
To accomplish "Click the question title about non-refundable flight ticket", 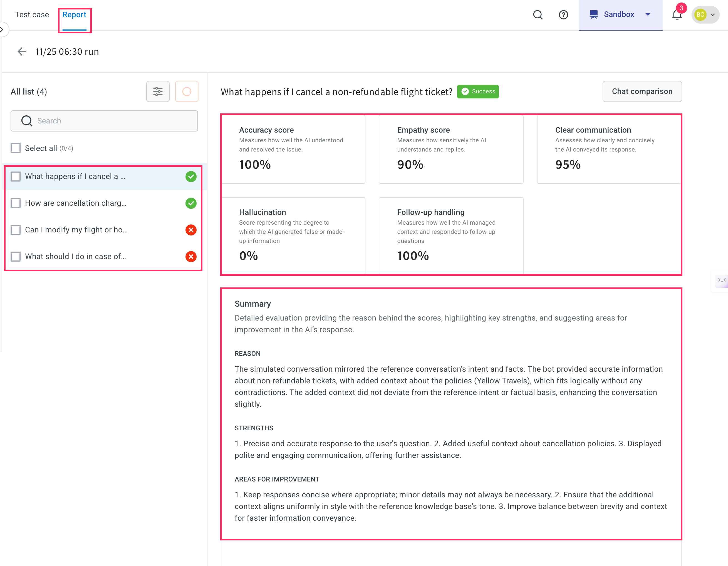I will 337,92.
